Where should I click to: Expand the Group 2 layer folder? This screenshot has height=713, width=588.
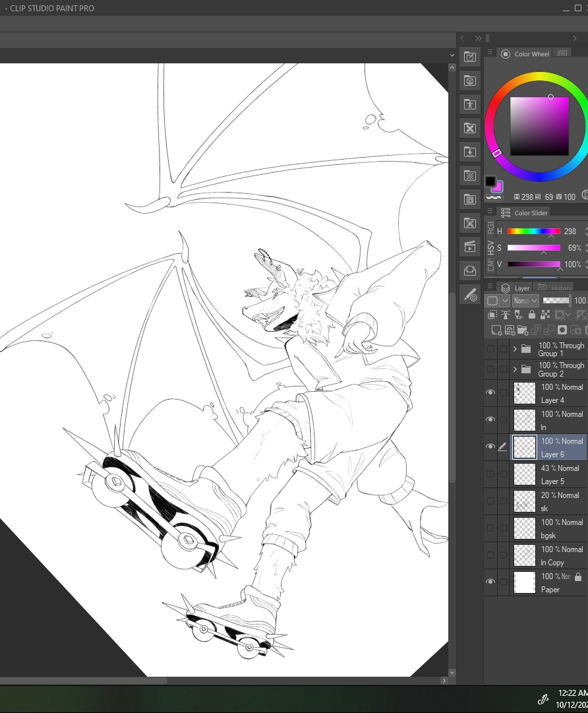point(515,369)
